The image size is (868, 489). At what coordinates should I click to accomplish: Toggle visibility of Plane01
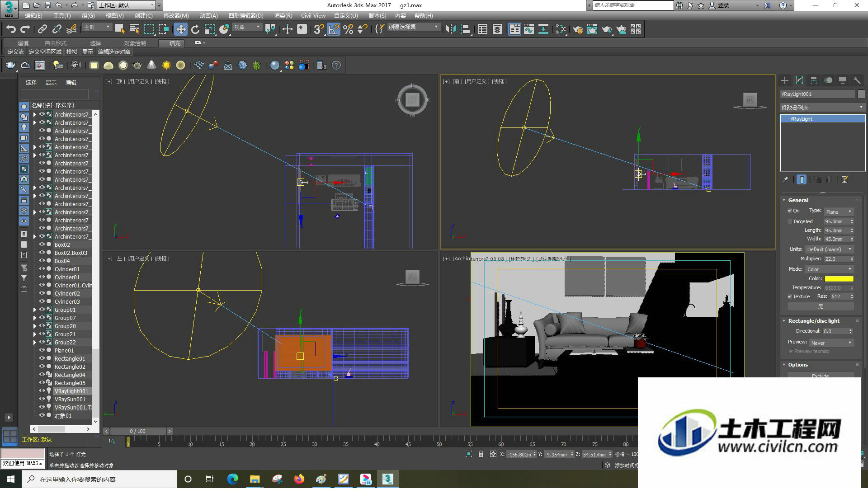point(42,351)
